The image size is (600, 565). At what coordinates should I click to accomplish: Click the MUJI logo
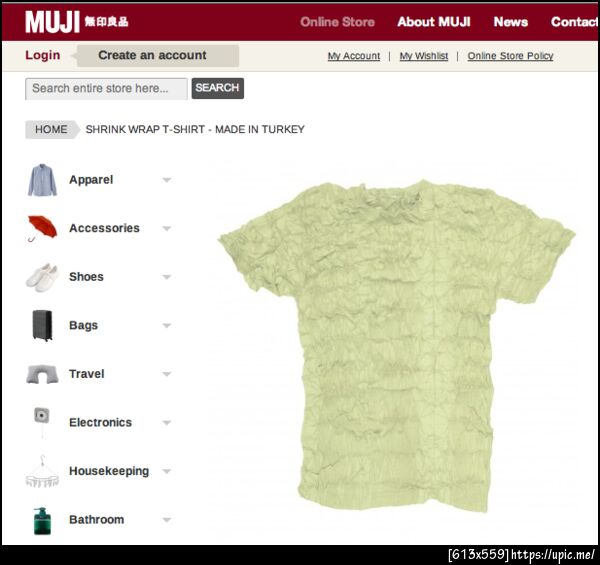pos(77,22)
